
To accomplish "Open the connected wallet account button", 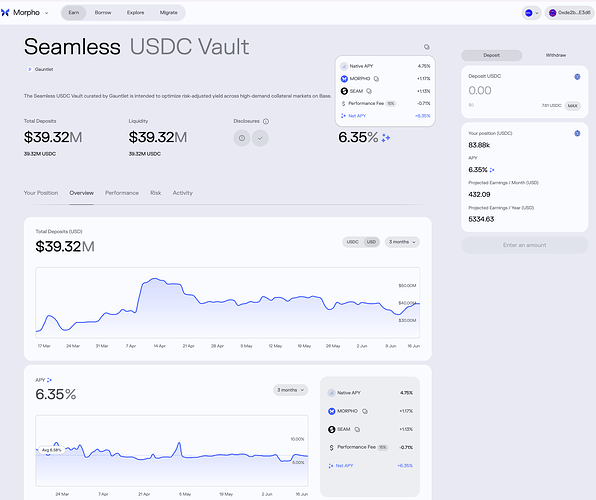I will [x=569, y=13].
